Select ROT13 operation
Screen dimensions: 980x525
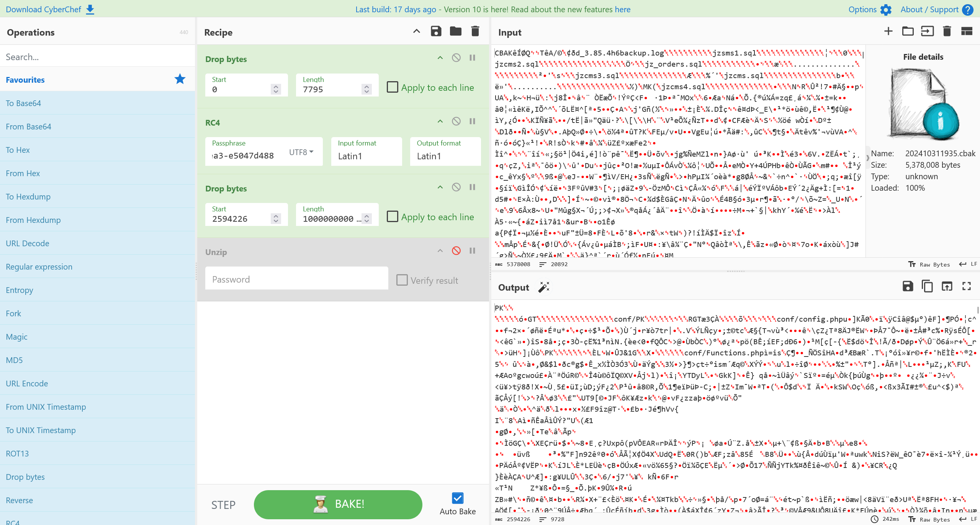point(97,453)
